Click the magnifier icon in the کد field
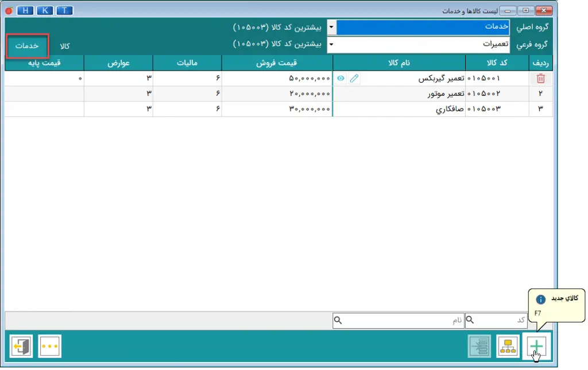The width and height of the screenshot is (588, 370). (x=471, y=321)
